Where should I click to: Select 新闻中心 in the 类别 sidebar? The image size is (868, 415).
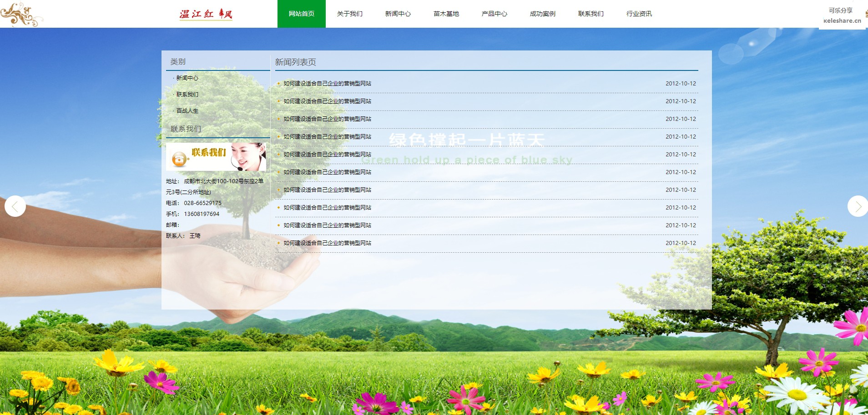pyautogui.click(x=187, y=78)
